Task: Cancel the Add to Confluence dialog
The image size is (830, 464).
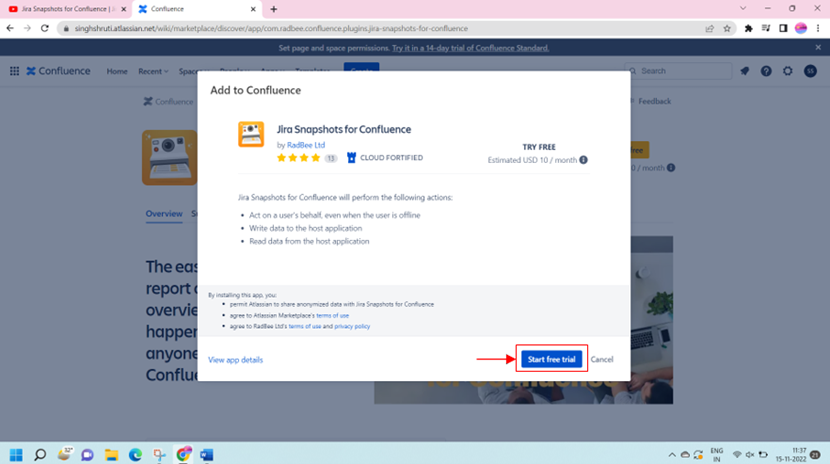Action: (602, 359)
